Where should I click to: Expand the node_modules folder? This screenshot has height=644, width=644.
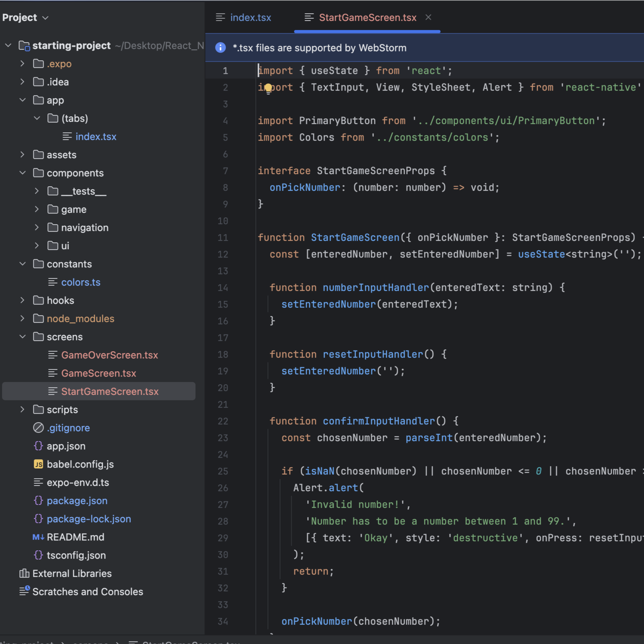coord(22,319)
